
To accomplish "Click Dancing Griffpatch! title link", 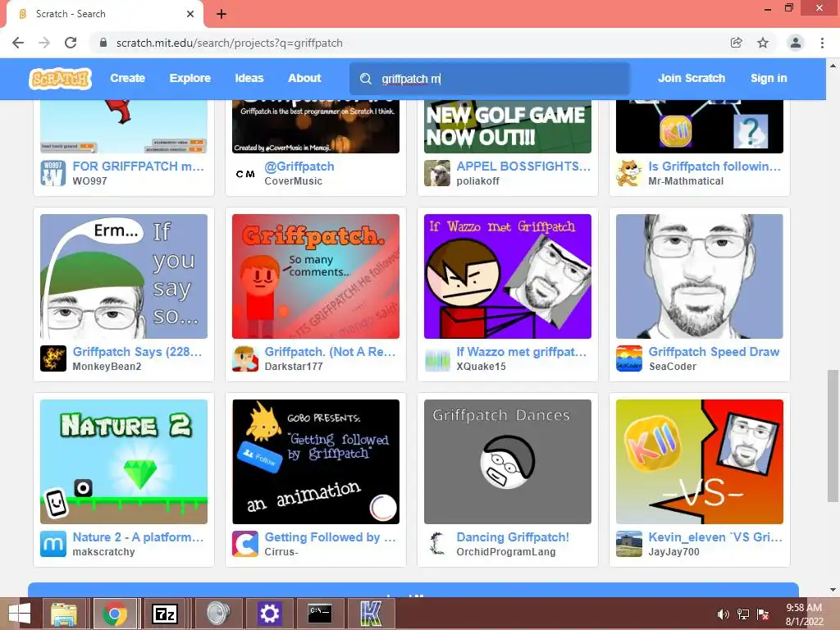I will [x=513, y=537].
